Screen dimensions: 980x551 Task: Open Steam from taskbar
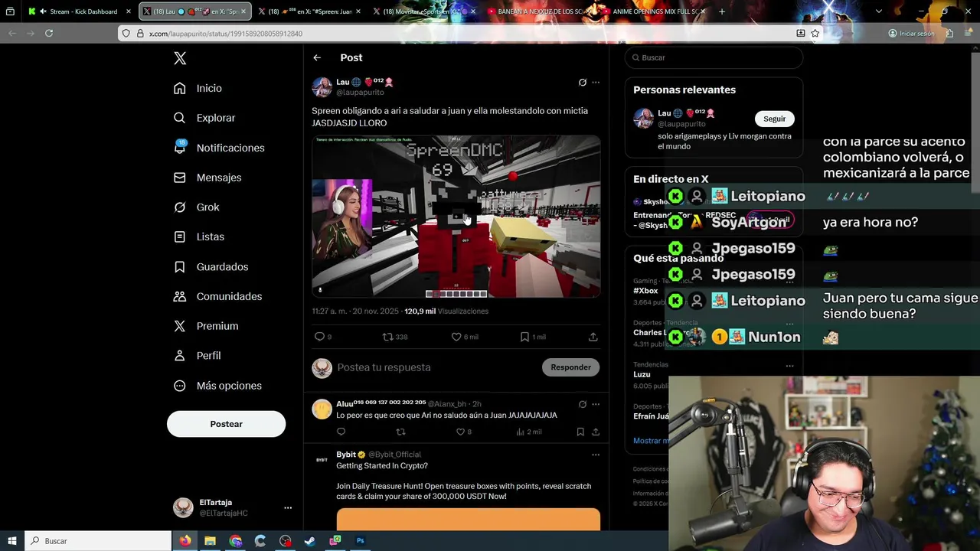pyautogui.click(x=310, y=541)
